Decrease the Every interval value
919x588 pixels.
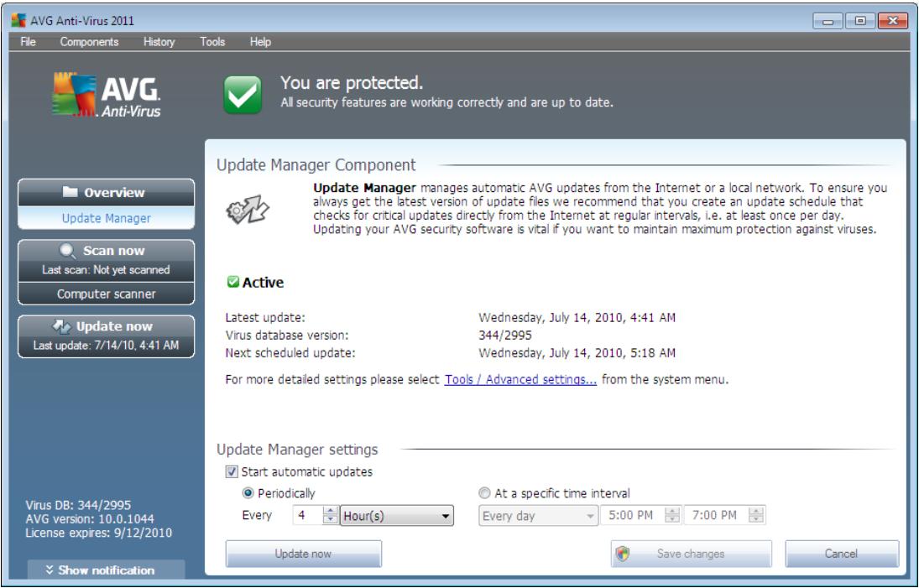(x=331, y=520)
